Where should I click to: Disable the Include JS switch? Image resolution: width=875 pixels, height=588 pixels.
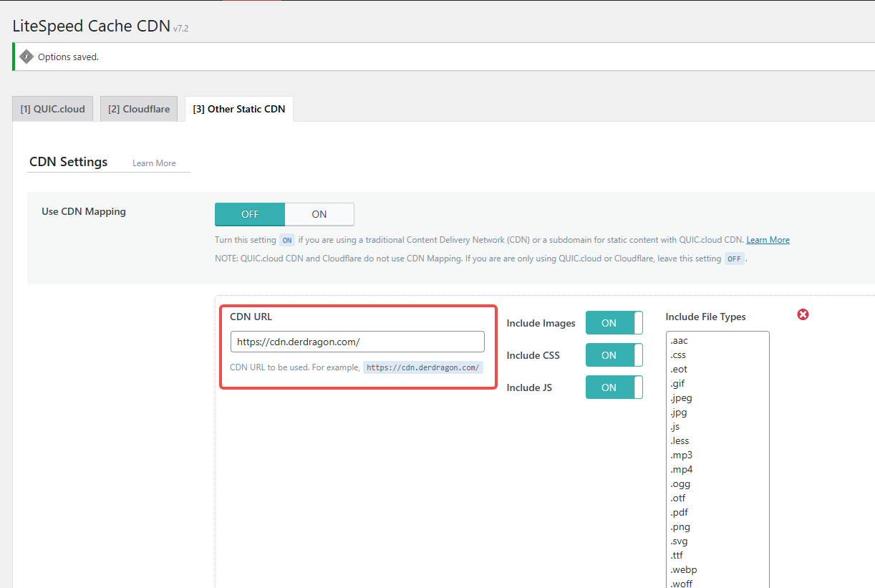(x=614, y=387)
